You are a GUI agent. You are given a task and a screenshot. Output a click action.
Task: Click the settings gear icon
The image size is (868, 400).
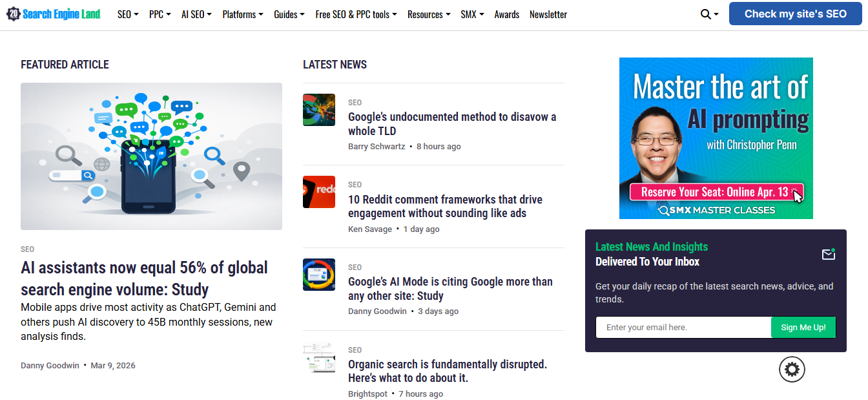click(x=792, y=369)
